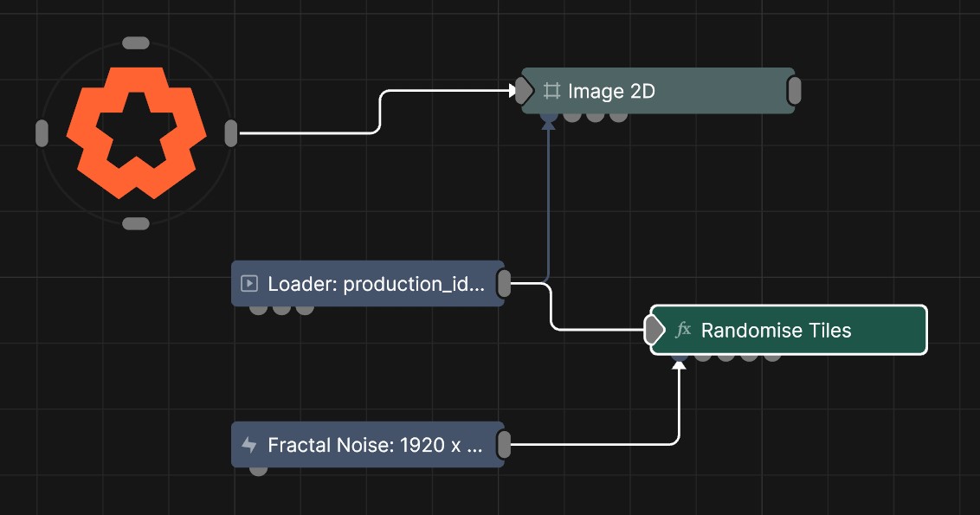
Task: Click the lightning icon on Fractal Noise
Action: [x=249, y=445]
